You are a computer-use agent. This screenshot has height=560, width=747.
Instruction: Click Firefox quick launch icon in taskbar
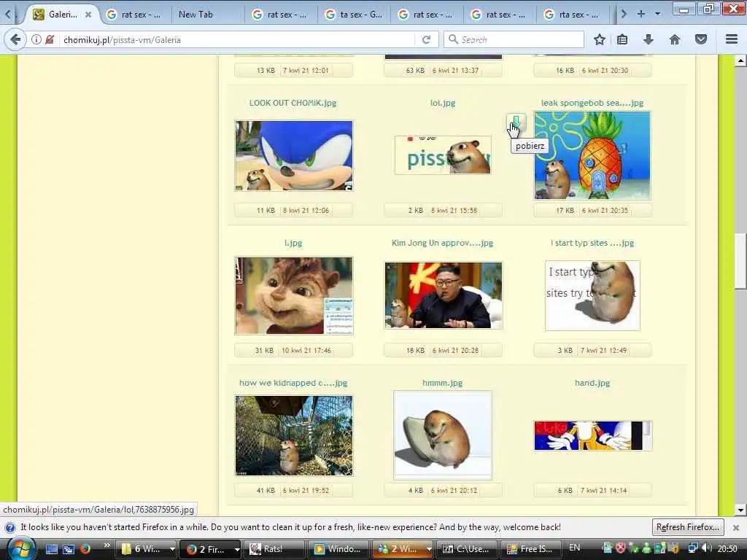86,548
